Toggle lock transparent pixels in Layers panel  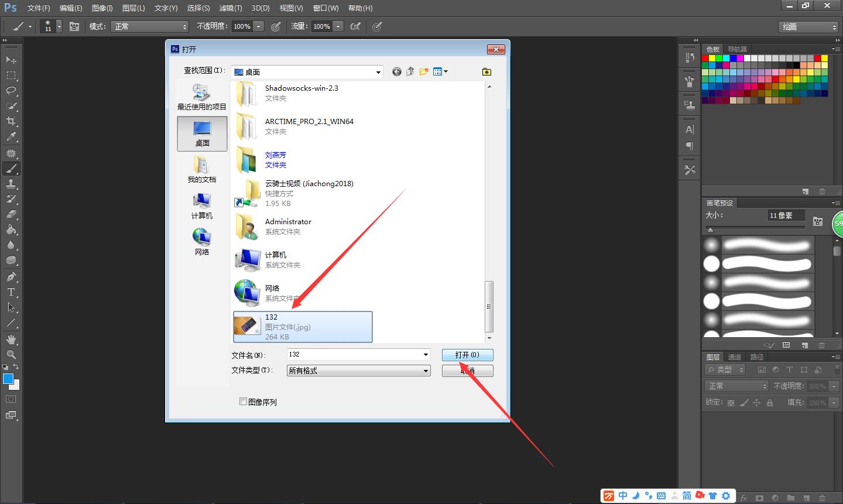click(x=731, y=403)
